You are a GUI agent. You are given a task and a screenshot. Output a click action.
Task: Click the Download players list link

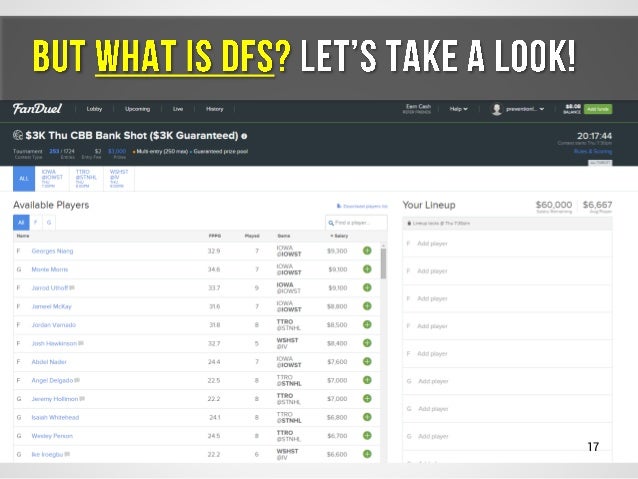pyautogui.click(x=362, y=206)
